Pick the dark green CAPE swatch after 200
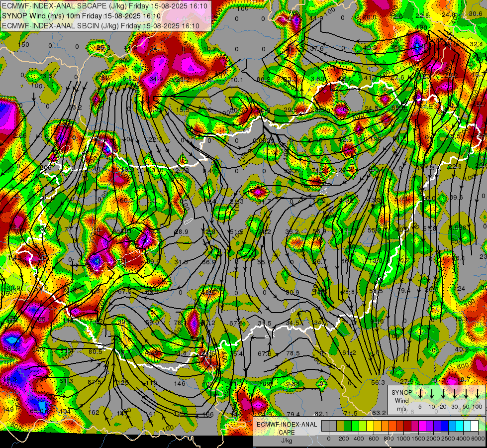Screen dimensions: 487x448 tap(348, 426)
